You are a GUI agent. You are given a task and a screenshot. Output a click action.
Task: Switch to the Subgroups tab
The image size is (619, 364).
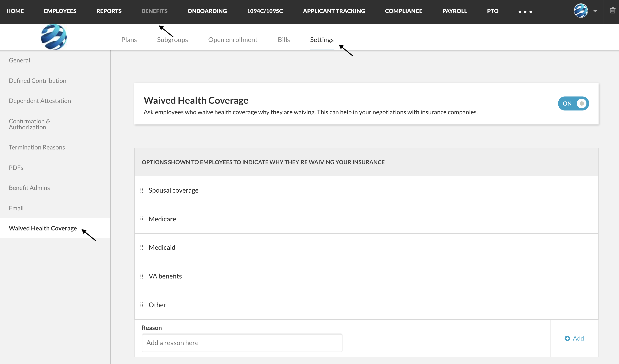[x=172, y=40]
